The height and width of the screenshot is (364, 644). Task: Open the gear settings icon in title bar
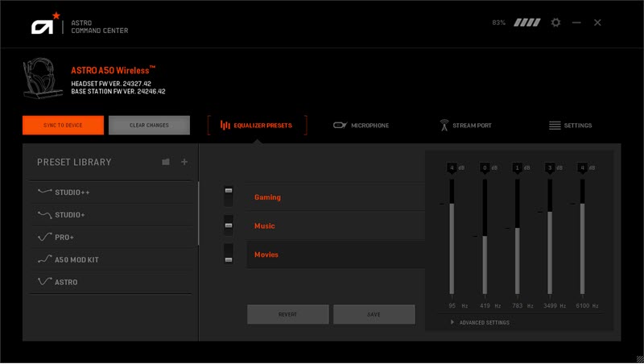pos(555,23)
